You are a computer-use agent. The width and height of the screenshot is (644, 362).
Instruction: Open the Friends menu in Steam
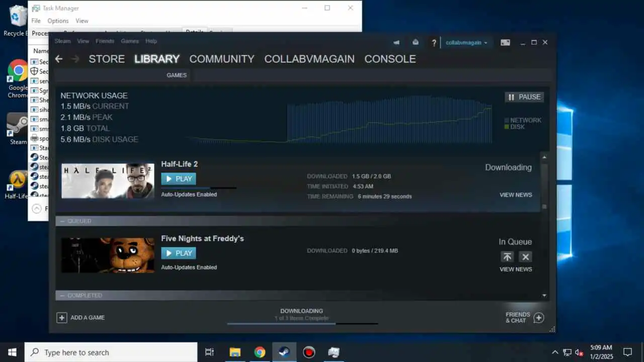[x=105, y=41]
